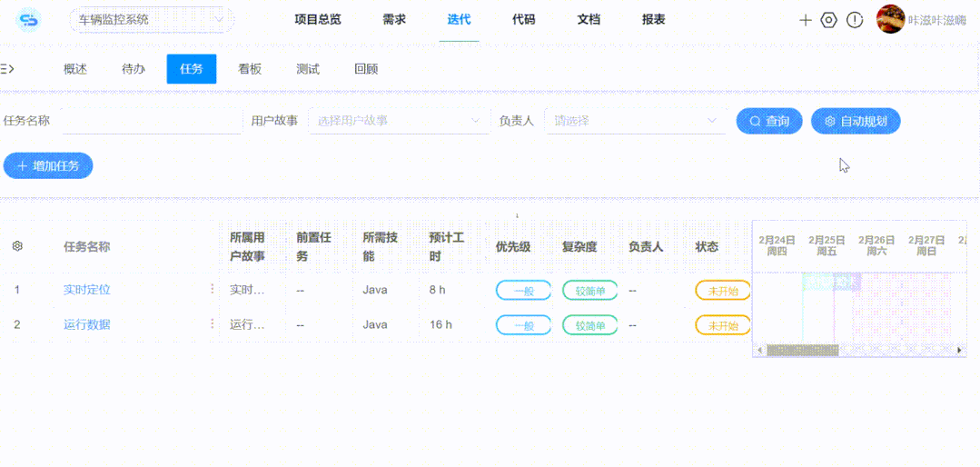Switch to the 待办 tab
Screen dimensions: 980x467
[x=134, y=69]
